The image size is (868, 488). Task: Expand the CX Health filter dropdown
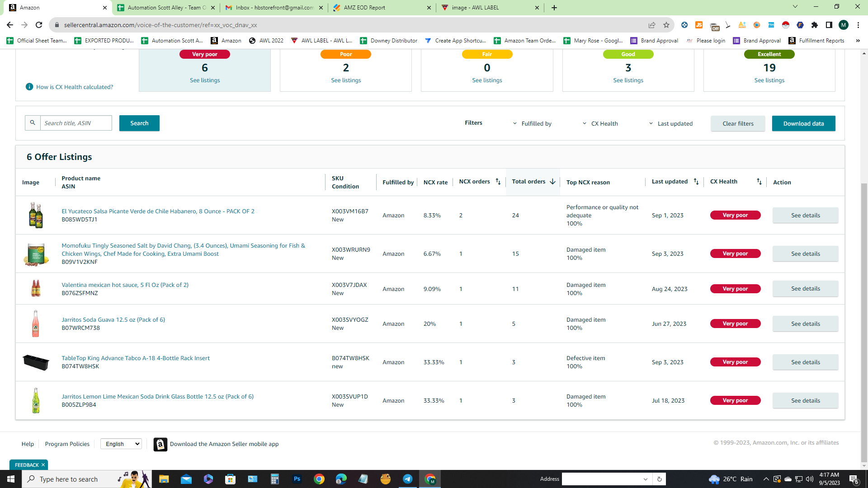pyautogui.click(x=600, y=123)
